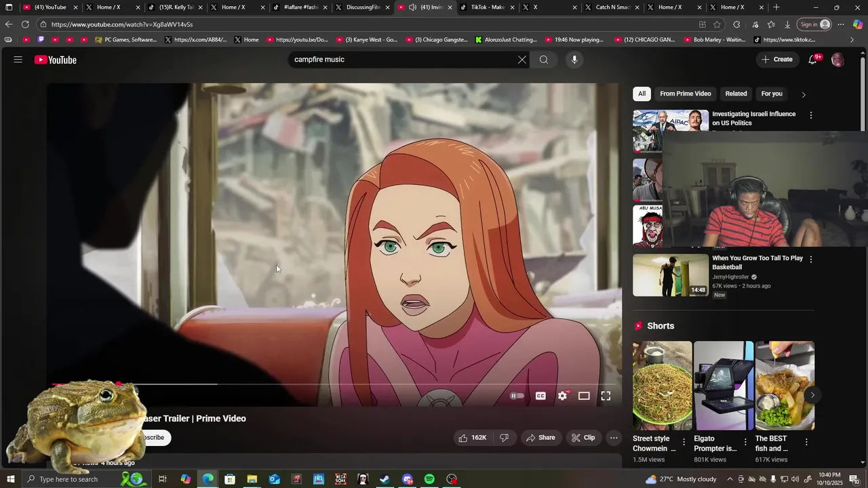The height and width of the screenshot is (488, 868).
Task: Refresh the browser page
Action: pos(25,24)
